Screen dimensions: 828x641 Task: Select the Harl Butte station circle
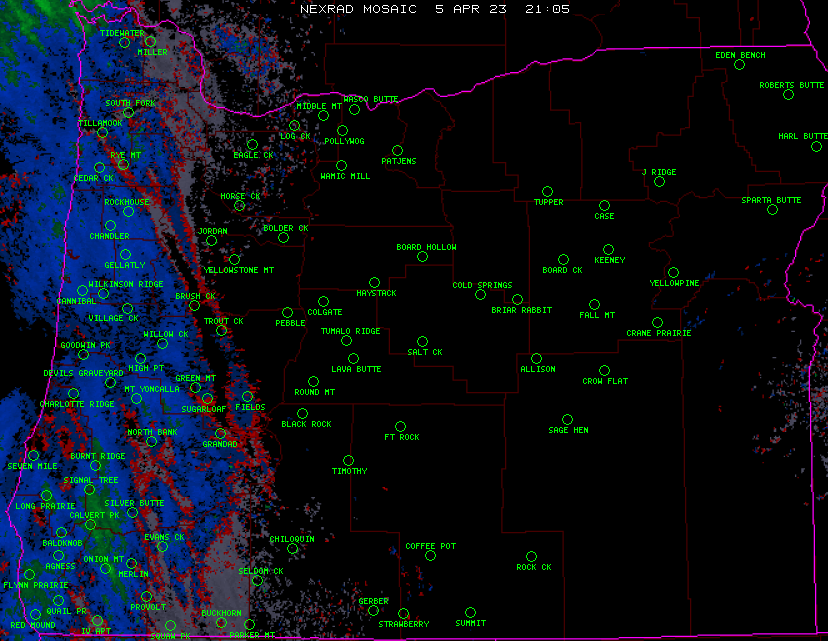pyautogui.click(x=816, y=146)
